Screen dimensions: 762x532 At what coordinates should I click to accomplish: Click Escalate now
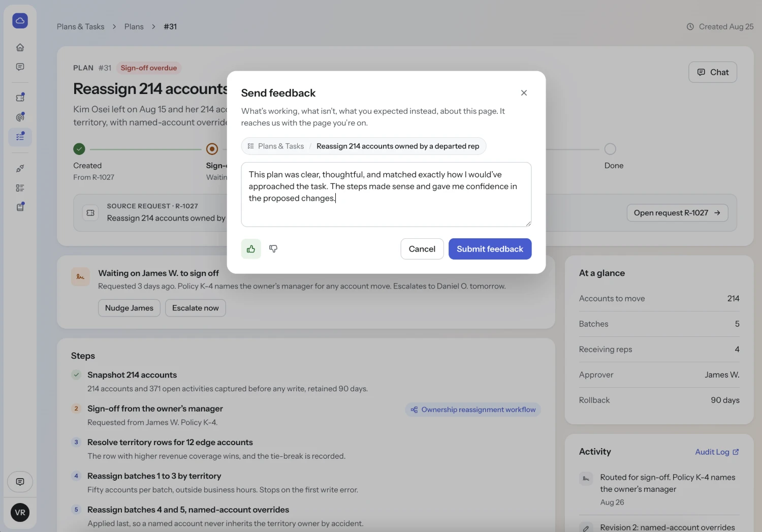[196, 308]
